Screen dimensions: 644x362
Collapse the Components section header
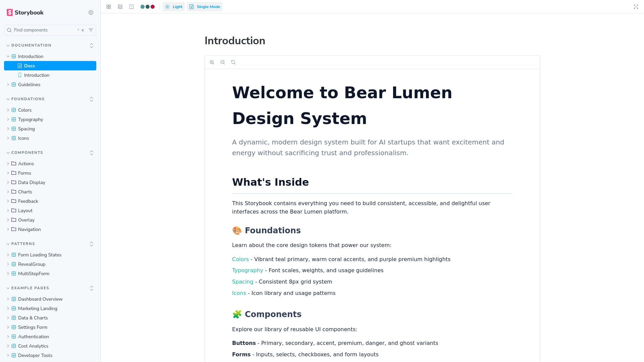coord(25,153)
